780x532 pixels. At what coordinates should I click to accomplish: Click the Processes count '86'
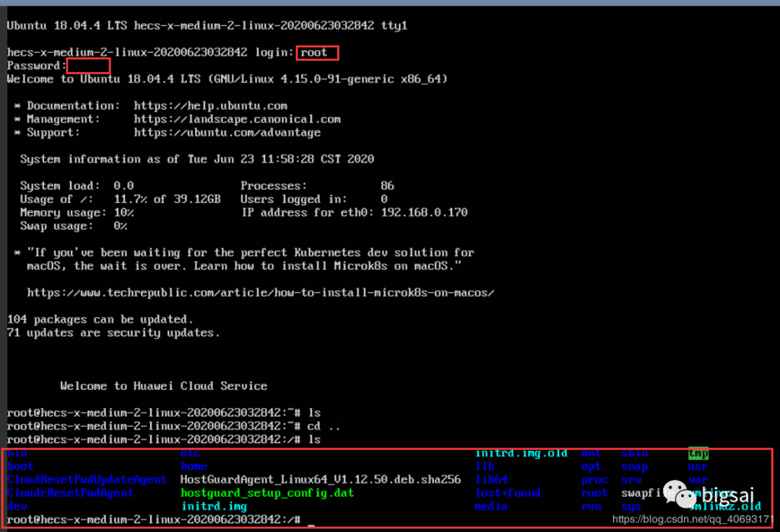tap(388, 186)
